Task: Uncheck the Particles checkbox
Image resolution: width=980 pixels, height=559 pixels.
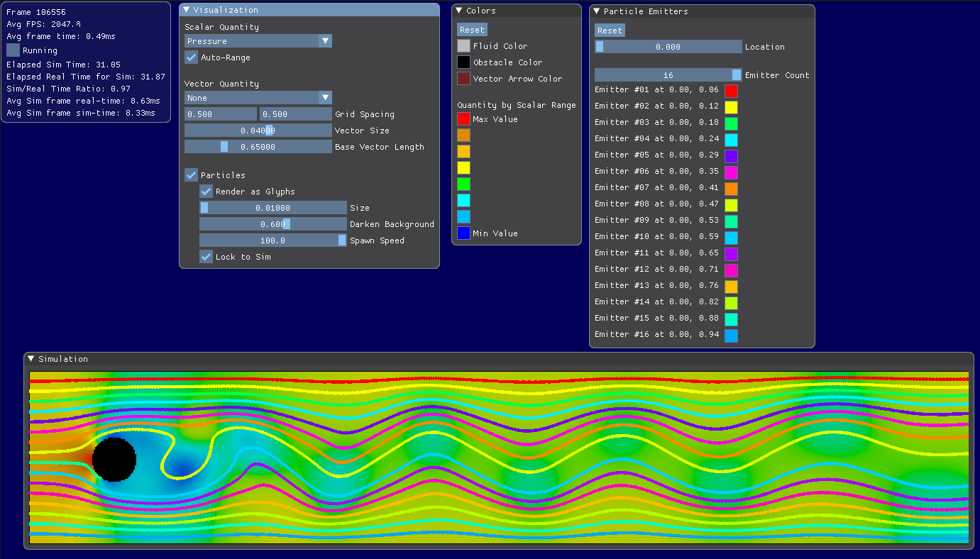Action: [192, 175]
